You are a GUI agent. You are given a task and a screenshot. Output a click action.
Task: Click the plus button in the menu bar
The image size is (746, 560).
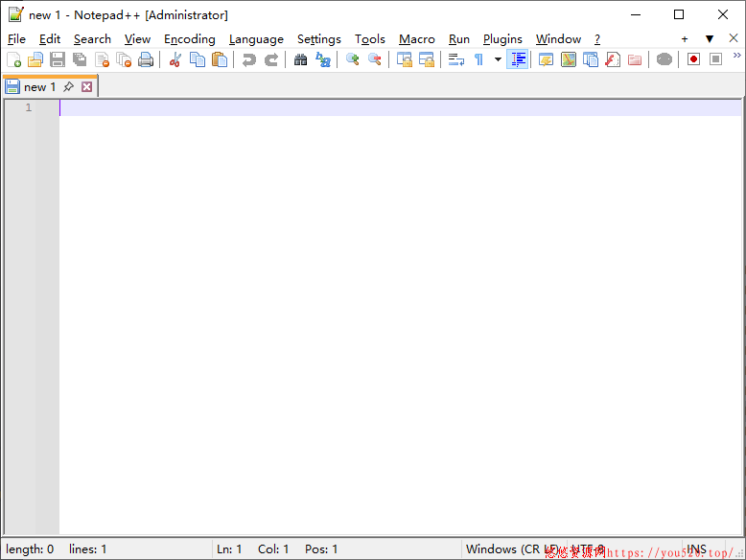(x=685, y=39)
